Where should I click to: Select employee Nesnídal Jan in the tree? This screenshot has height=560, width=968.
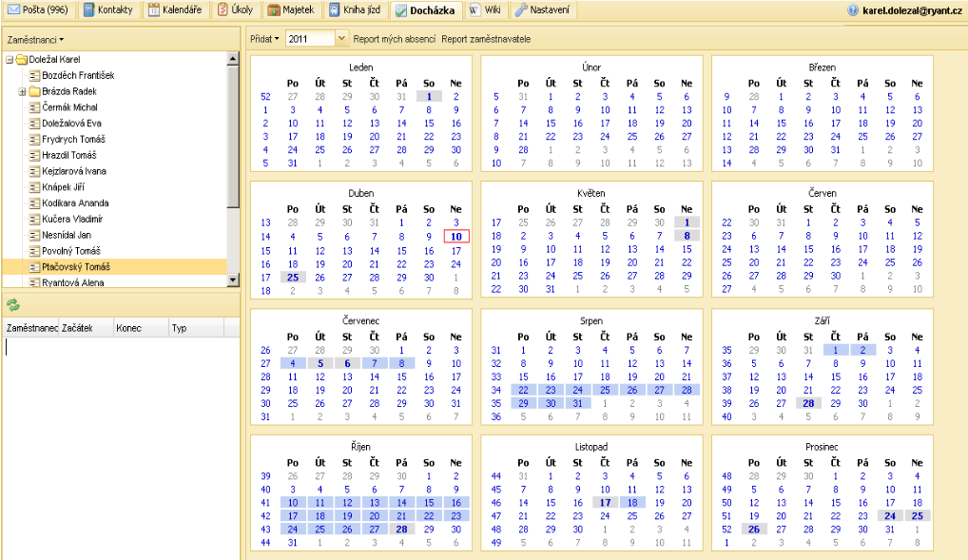[x=67, y=235]
